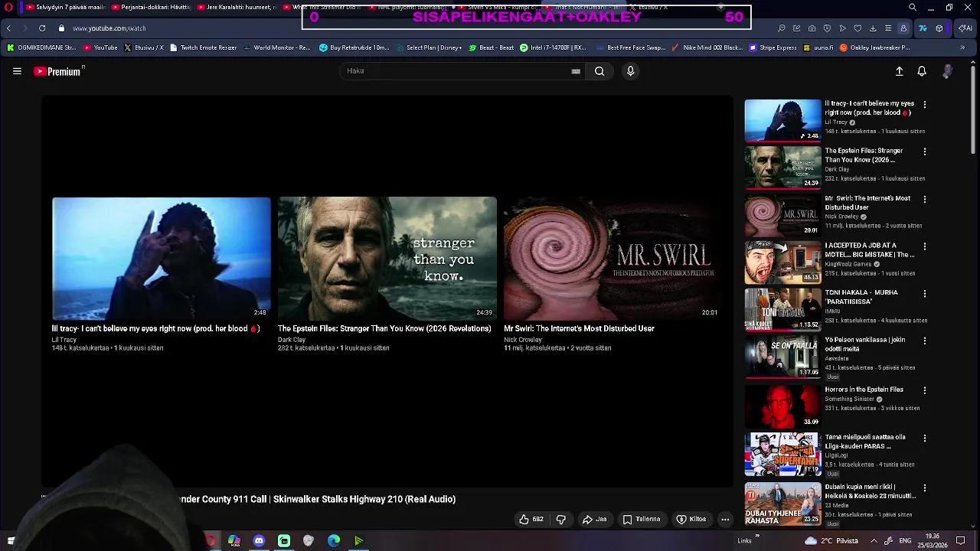
Task: Open browser profile account icon in toolbar
Action: click(903, 28)
